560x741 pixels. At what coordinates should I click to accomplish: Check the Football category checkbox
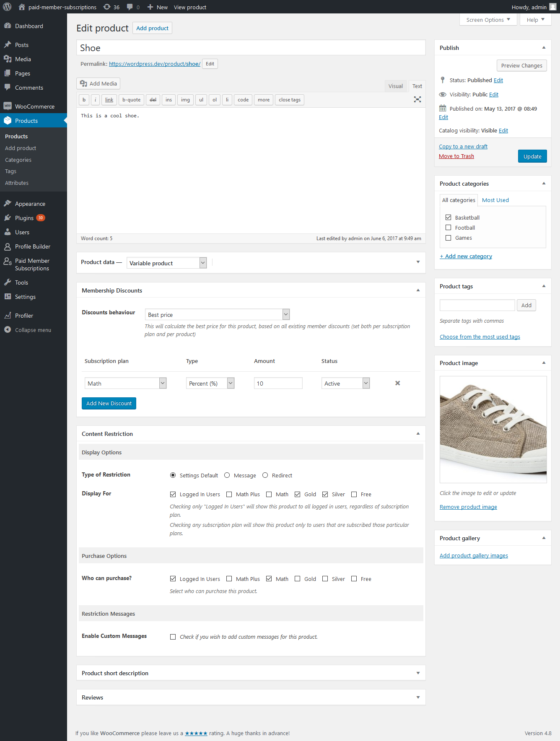click(x=448, y=228)
